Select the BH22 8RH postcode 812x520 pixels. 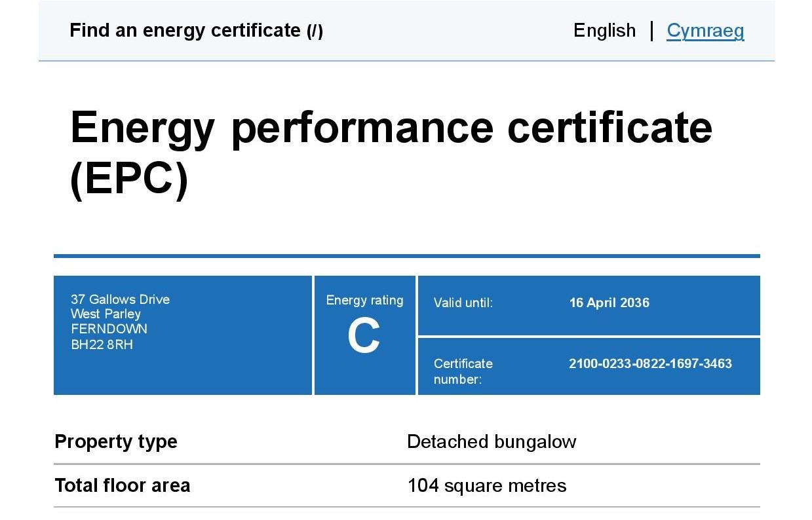[102, 344]
